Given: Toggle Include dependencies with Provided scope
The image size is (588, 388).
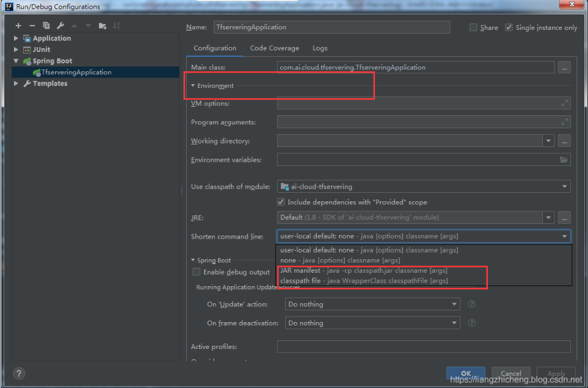Looking at the screenshot, I should coord(281,202).
